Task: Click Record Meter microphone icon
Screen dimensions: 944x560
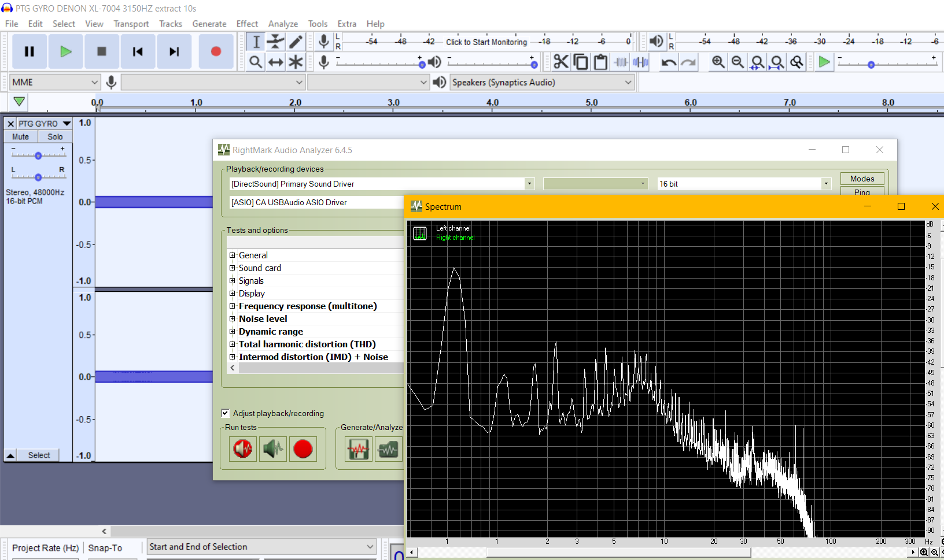Action: tap(324, 42)
